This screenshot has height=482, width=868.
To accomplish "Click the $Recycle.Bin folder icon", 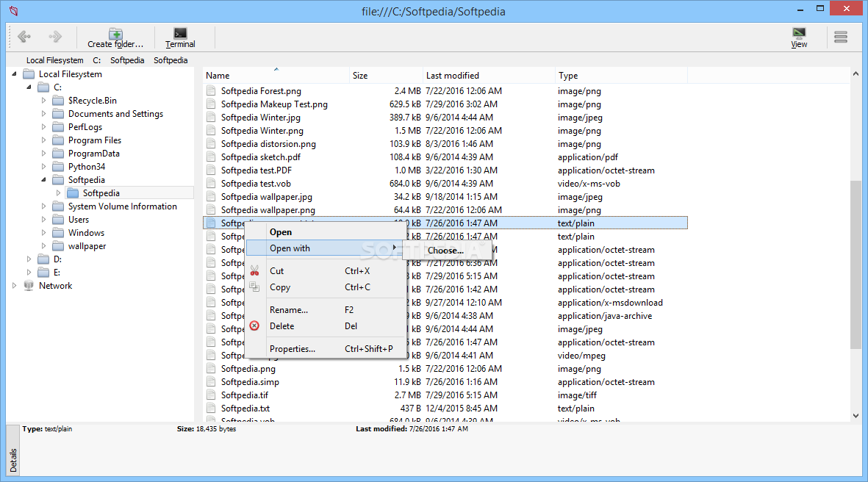I will tap(58, 101).
